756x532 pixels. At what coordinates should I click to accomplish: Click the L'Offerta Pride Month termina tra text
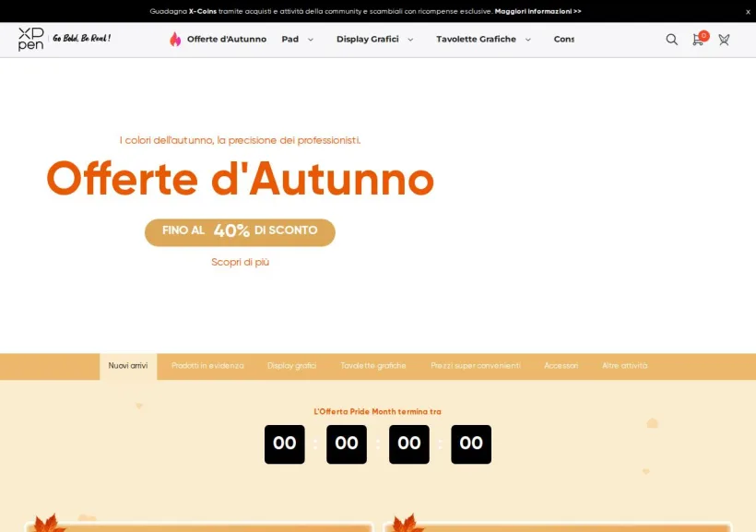[x=377, y=412]
